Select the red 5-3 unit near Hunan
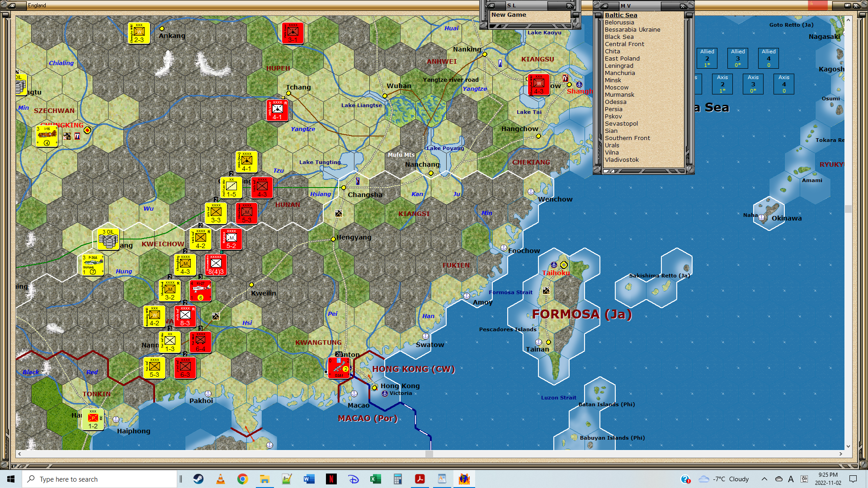This screenshot has height=488, width=868. [246, 213]
